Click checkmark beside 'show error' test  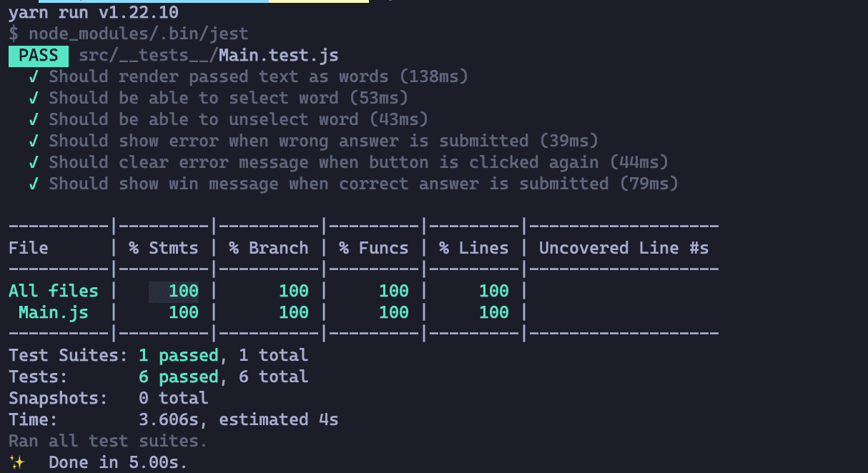pos(34,141)
